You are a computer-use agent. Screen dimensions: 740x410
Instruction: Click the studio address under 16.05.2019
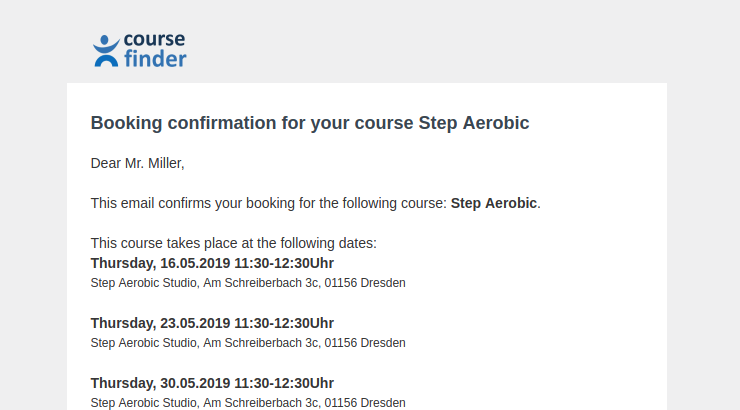248,283
